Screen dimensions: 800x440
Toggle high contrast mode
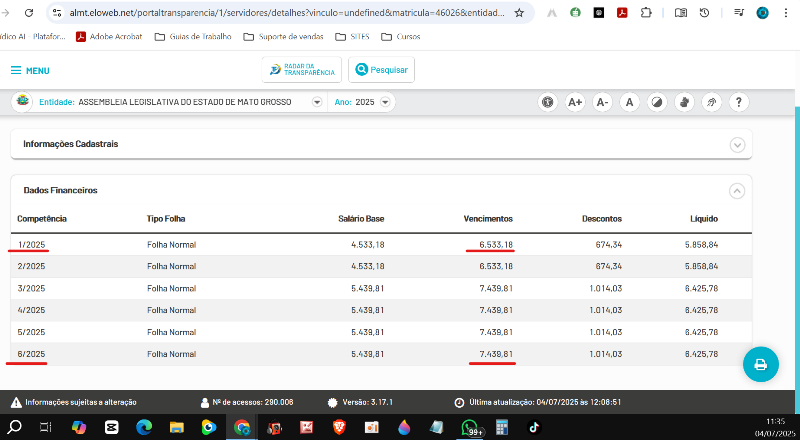point(657,102)
